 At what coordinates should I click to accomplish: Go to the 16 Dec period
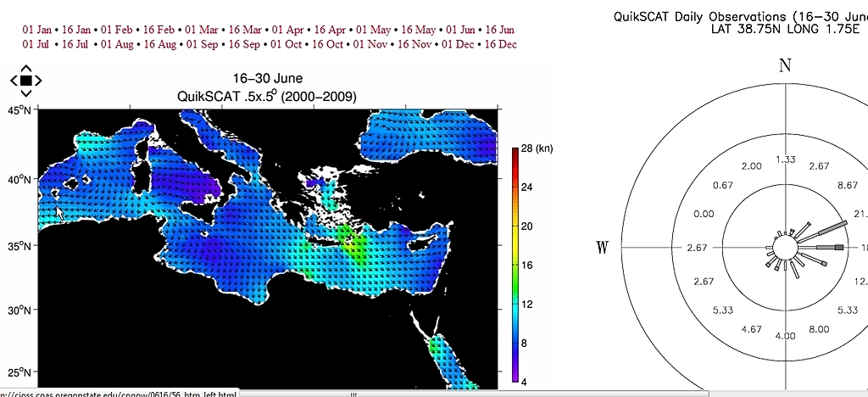500,44
